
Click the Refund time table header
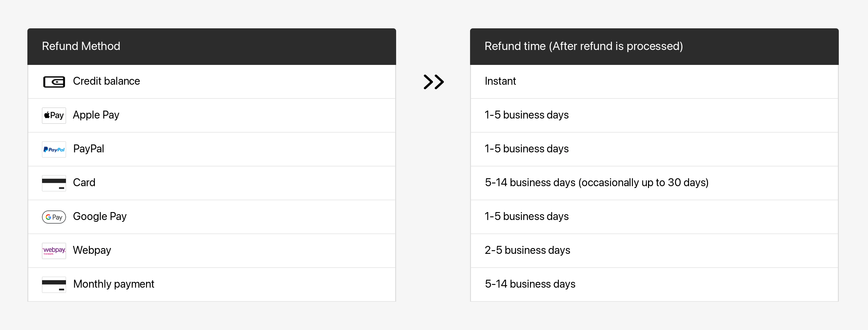point(654,47)
